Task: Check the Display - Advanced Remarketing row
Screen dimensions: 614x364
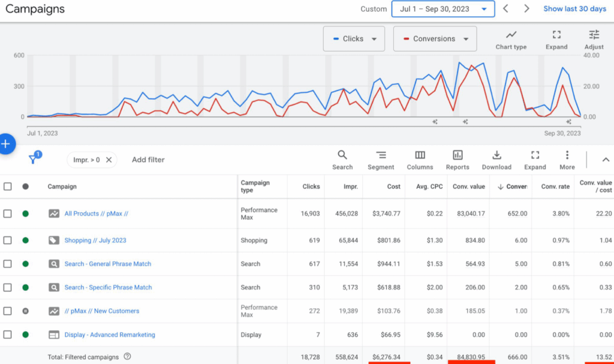Action: 7,335
